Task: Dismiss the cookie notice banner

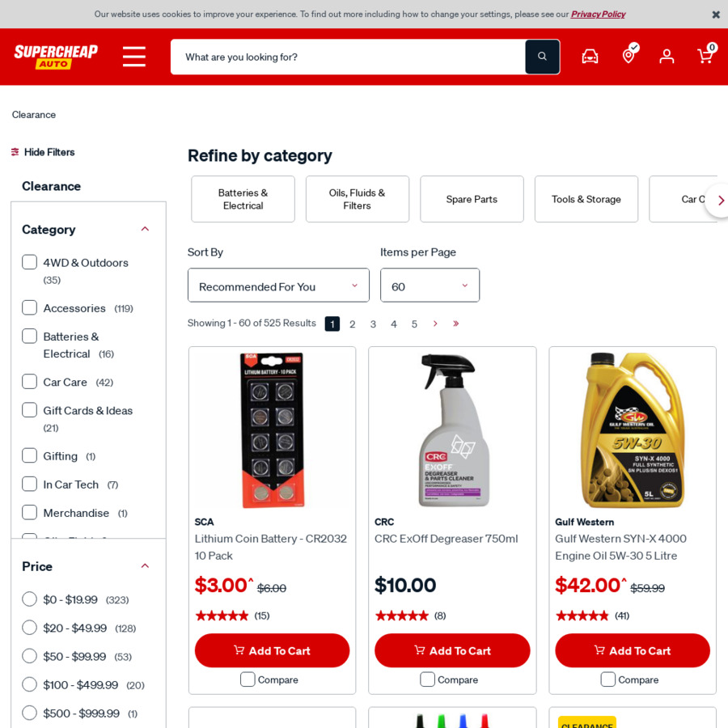Action: point(716,15)
